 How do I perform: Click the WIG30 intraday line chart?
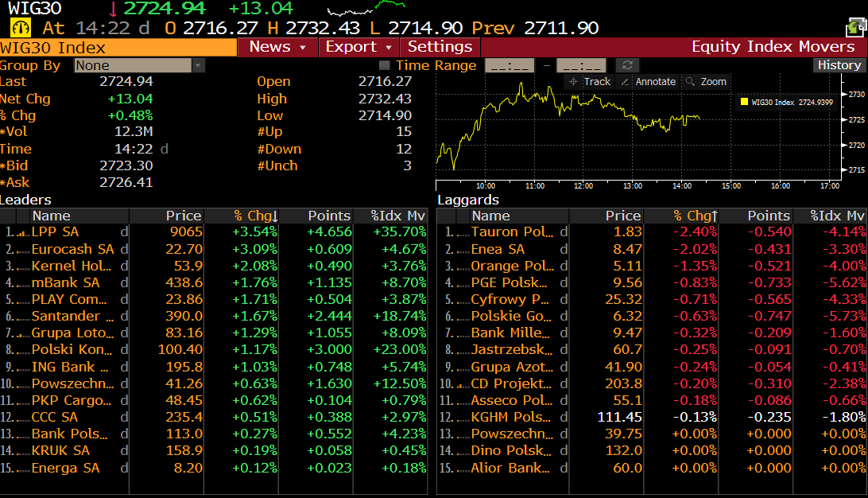click(x=568, y=125)
